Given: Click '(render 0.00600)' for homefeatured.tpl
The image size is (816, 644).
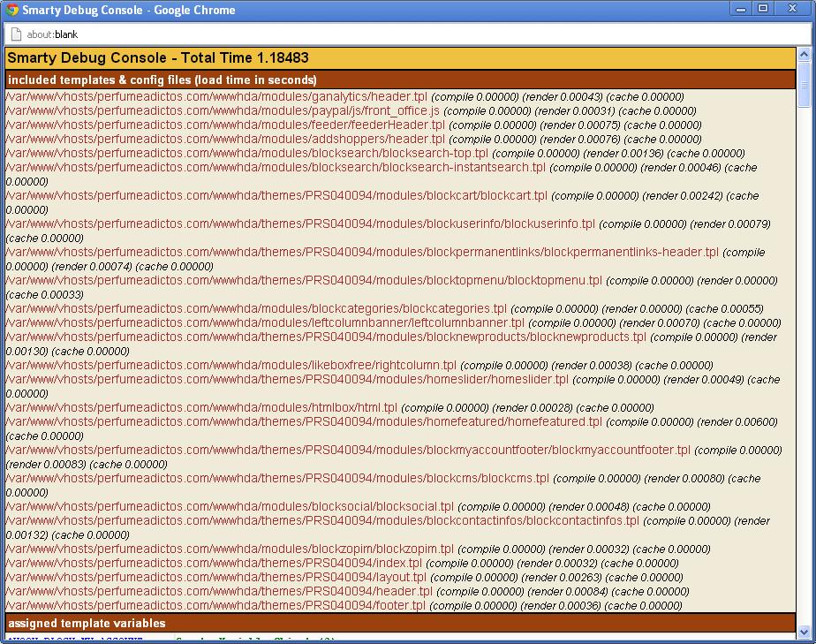Looking at the screenshot, I should tap(737, 422).
